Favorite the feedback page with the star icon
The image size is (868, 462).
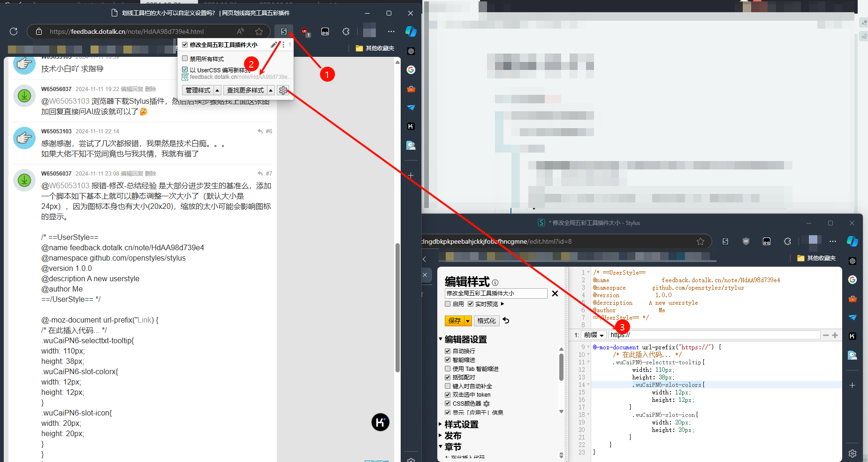pos(259,31)
